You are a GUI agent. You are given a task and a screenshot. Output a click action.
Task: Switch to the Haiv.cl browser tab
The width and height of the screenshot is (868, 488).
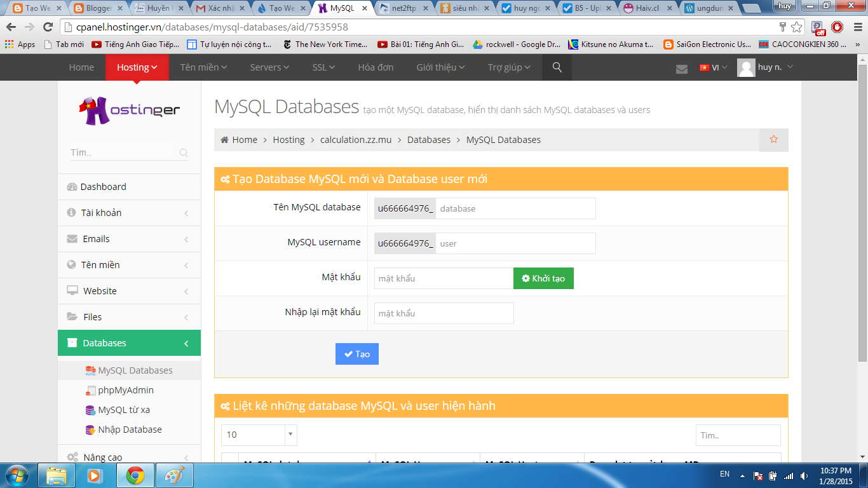(x=647, y=8)
